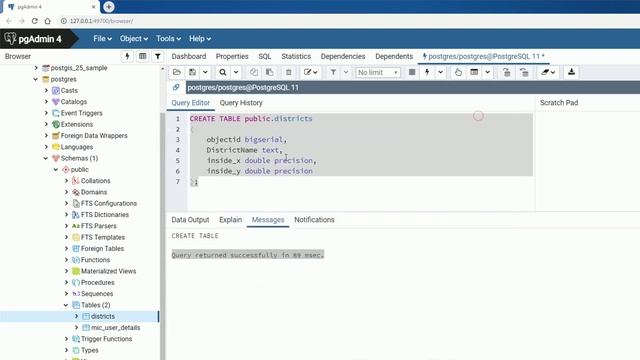This screenshot has height=360, width=640.
Task: Click the Filtered Rows funnel icon in Browser panel
Action: (x=158, y=56)
